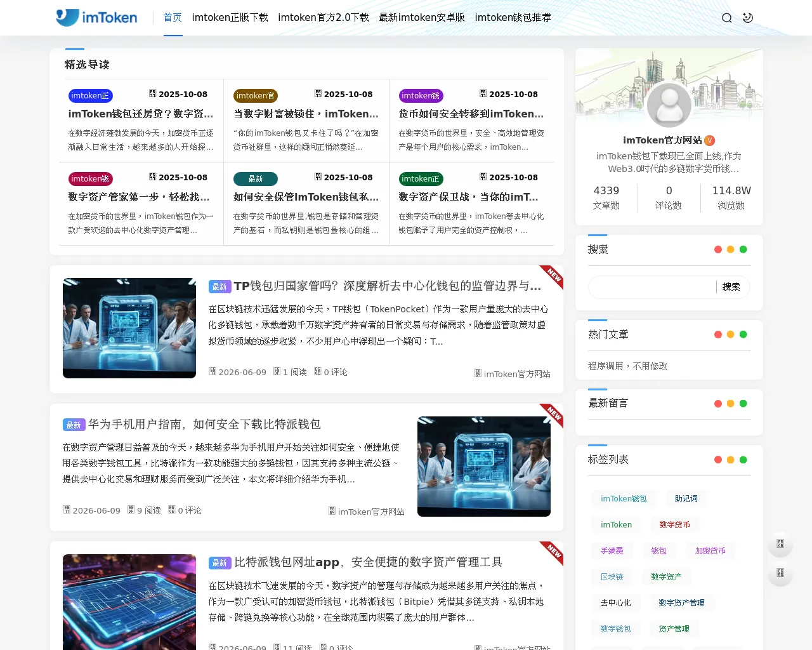Screen dimensions: 812x650
Task: Read featured article 如何安全保管ImToken钱包私…
Action: [x=306, y=197]
